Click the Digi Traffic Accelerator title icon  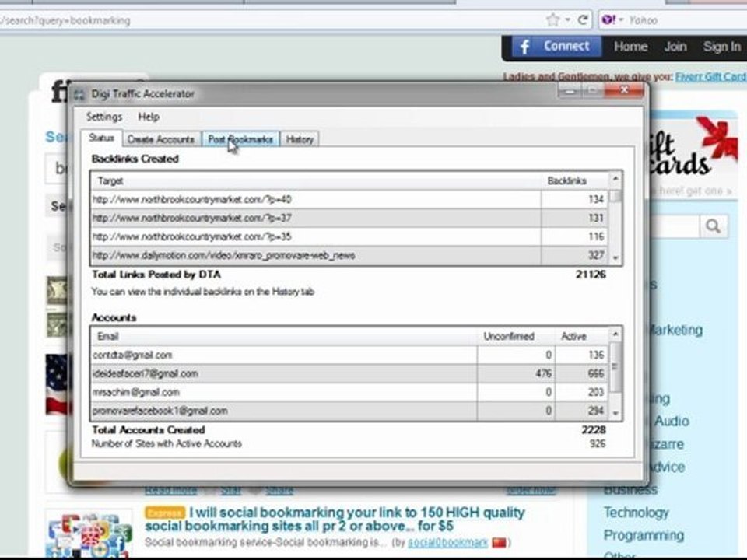point(79,94)
